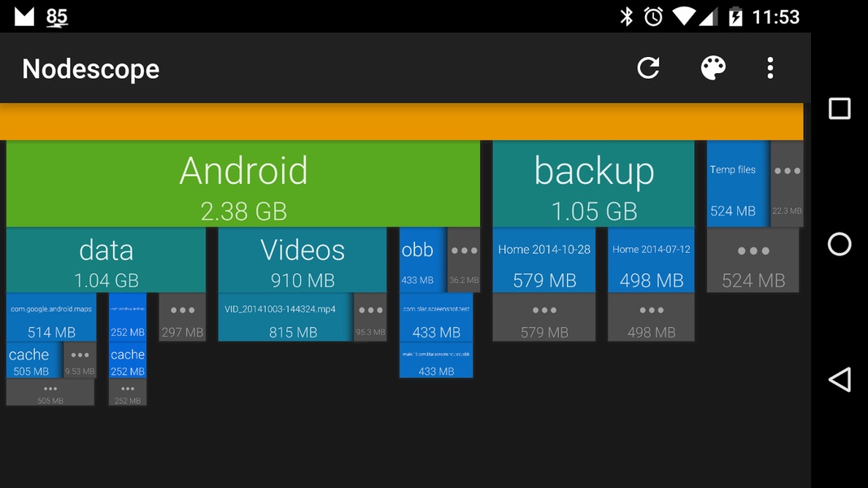Open the color palette theme icon
This screenshot has width=868, height=488.
coord(713,68)
